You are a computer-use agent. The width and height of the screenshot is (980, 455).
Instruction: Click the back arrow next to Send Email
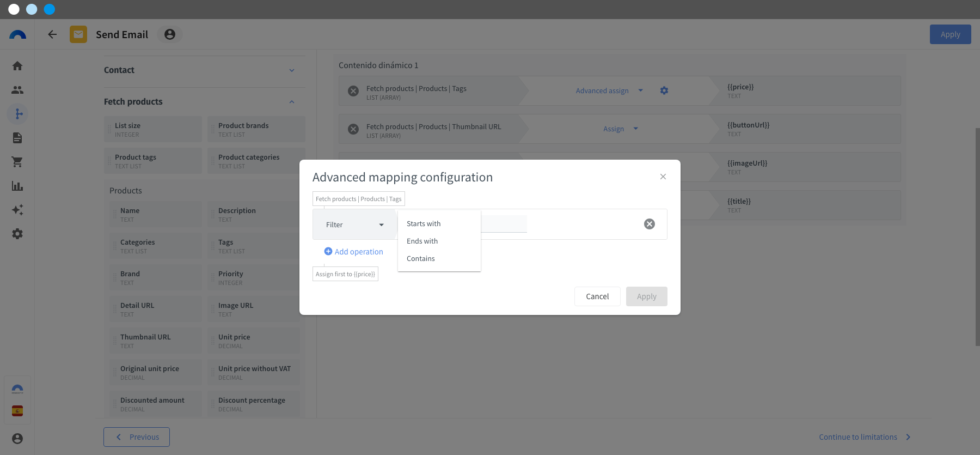(52, 34)
